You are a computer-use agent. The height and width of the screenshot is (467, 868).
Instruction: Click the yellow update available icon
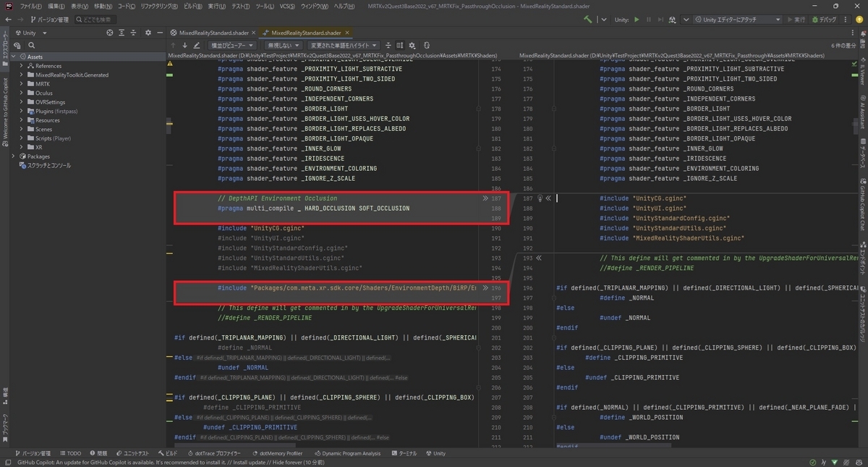(x=860, y=20)
